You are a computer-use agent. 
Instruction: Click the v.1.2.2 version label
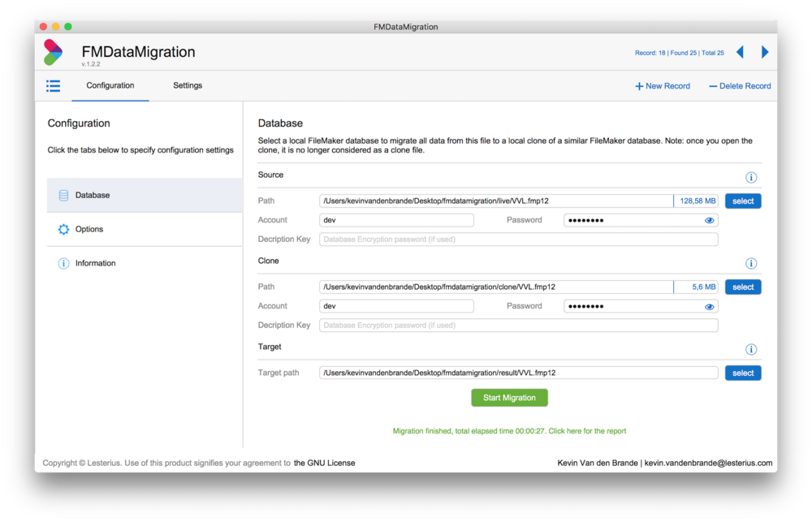coord(91,64)
